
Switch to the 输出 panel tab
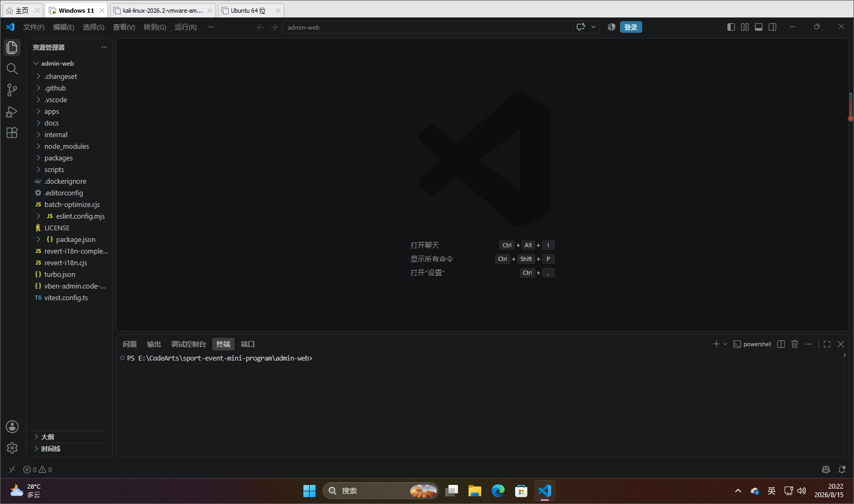click(154, 344)
